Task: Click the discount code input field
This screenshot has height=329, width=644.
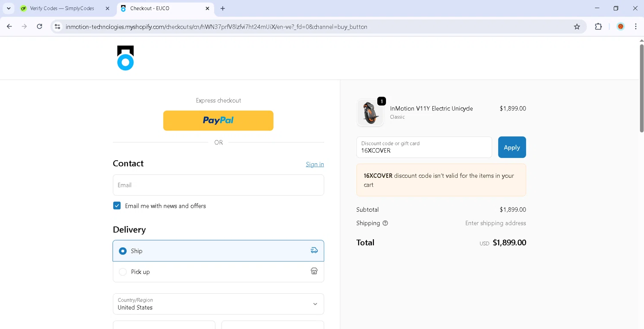Action: click(424, 147)
